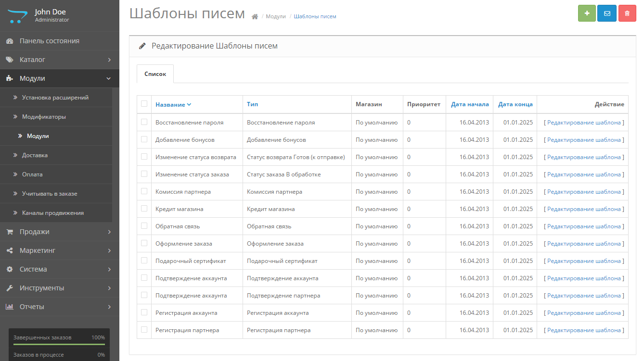Click the Завершенных заказов progress bar
This screenshot has height=361, width=644.
59,344
